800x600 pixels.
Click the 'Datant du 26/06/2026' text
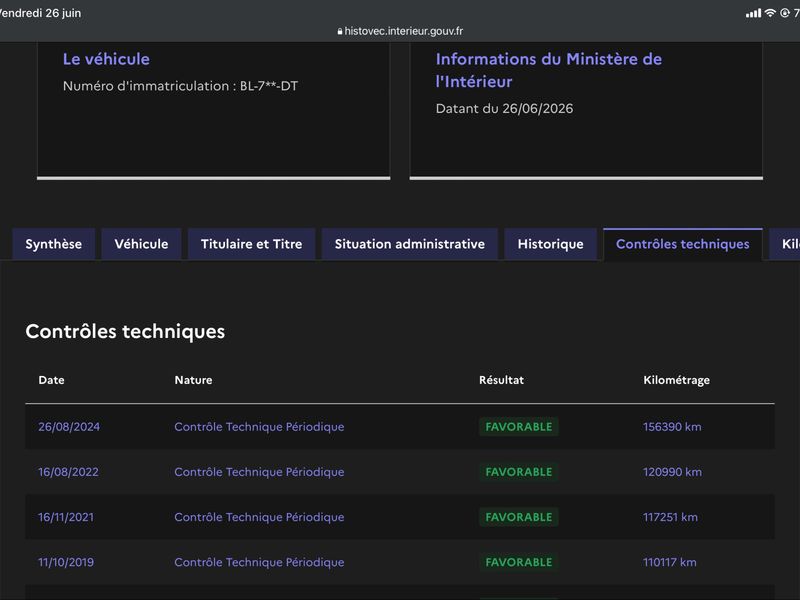coord(504,109)
